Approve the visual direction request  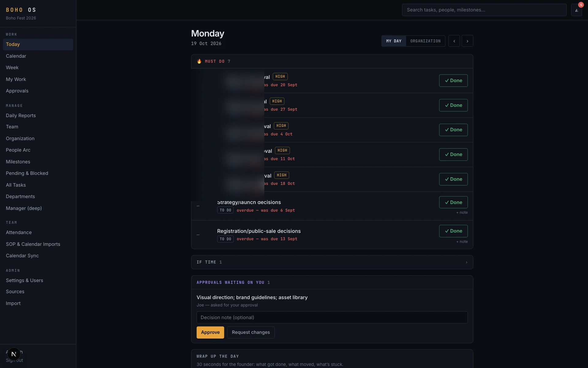[x=210, y=332]
